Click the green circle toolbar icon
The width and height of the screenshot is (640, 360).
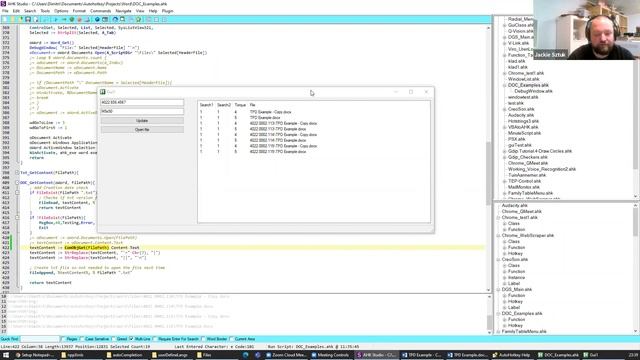pyautogui.click(x=72, y=19)
